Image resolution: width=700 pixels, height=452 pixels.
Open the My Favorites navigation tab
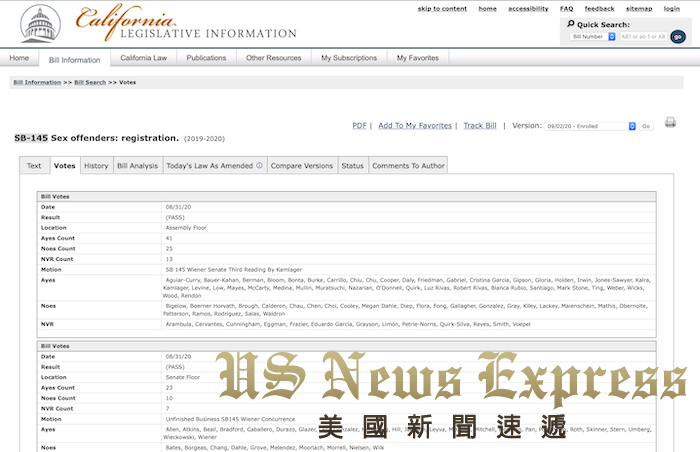pos(418,58)
